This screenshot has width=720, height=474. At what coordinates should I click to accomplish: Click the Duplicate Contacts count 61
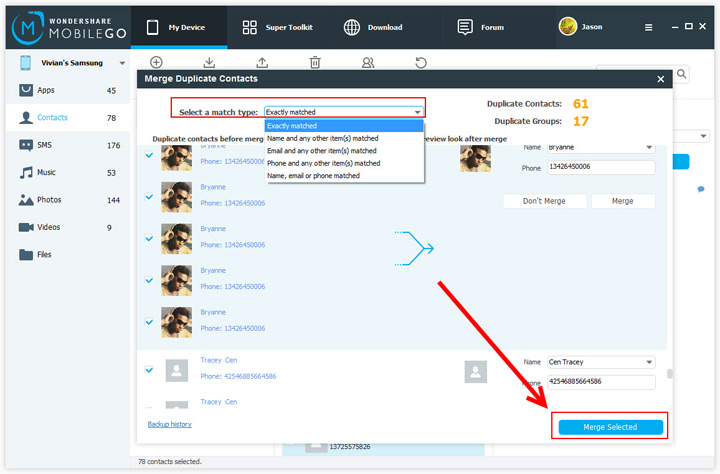coord(580,104)
